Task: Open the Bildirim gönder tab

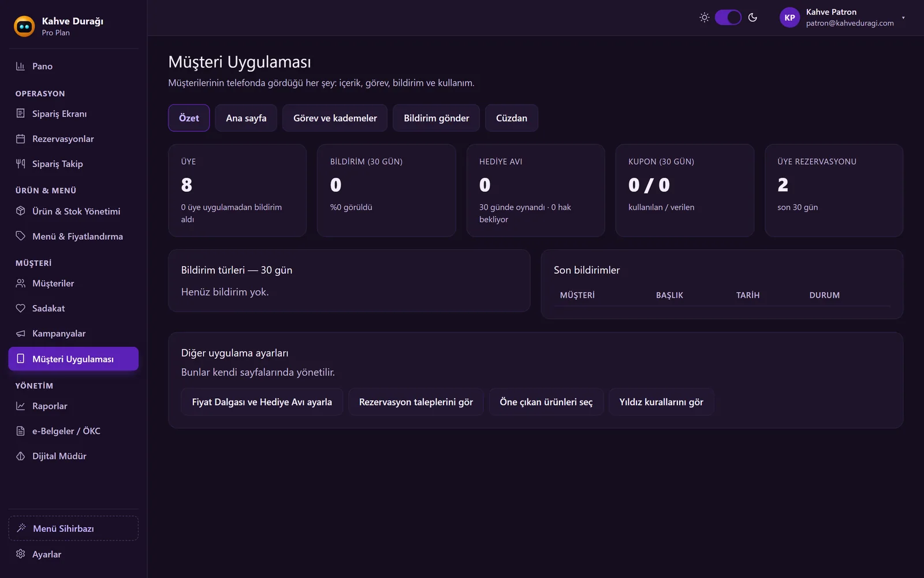Action: (x=437, y=118)
